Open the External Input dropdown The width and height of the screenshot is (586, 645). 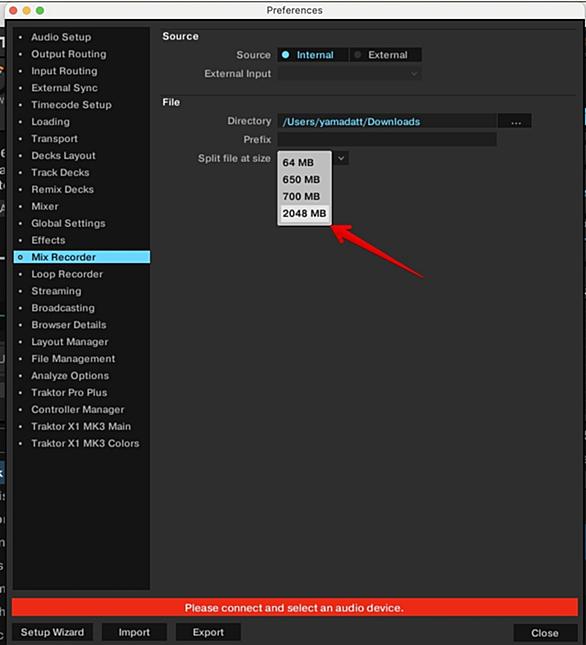point(350,74)
